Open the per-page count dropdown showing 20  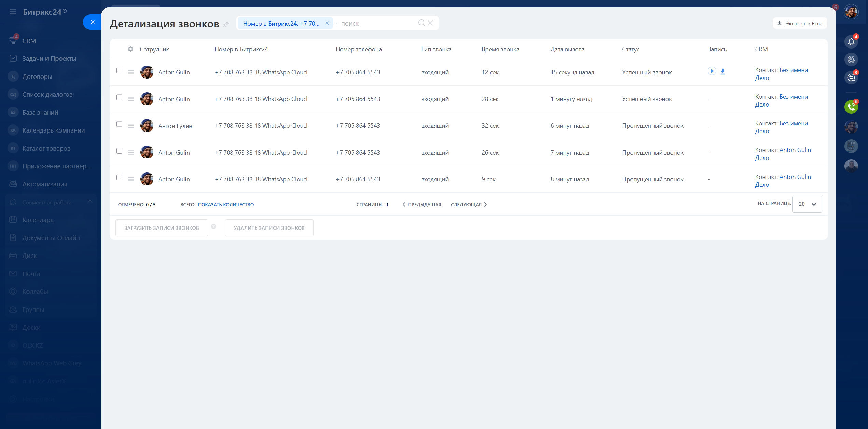(x=807, y=204)
